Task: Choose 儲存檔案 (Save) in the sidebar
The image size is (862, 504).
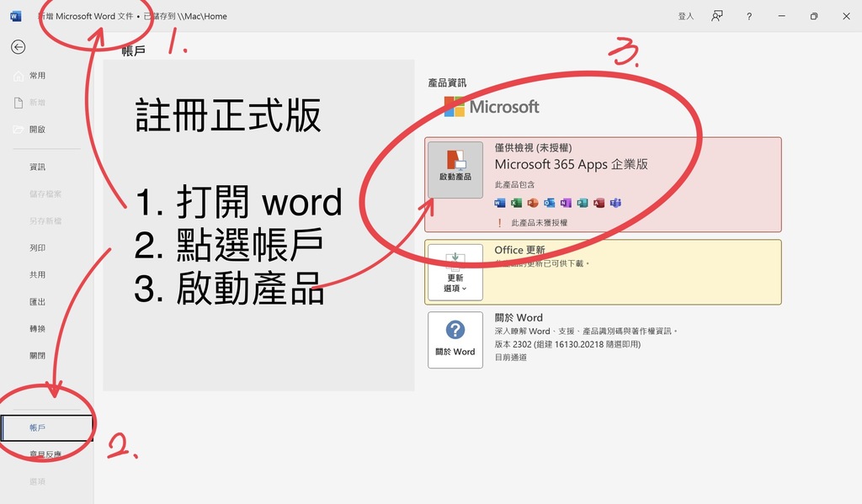Action: point(45,194)
